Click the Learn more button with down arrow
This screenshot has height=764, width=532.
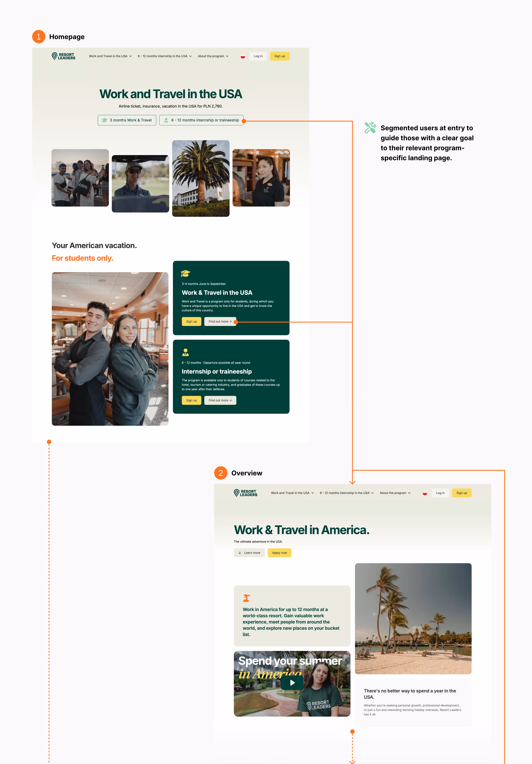pos(249,553)
